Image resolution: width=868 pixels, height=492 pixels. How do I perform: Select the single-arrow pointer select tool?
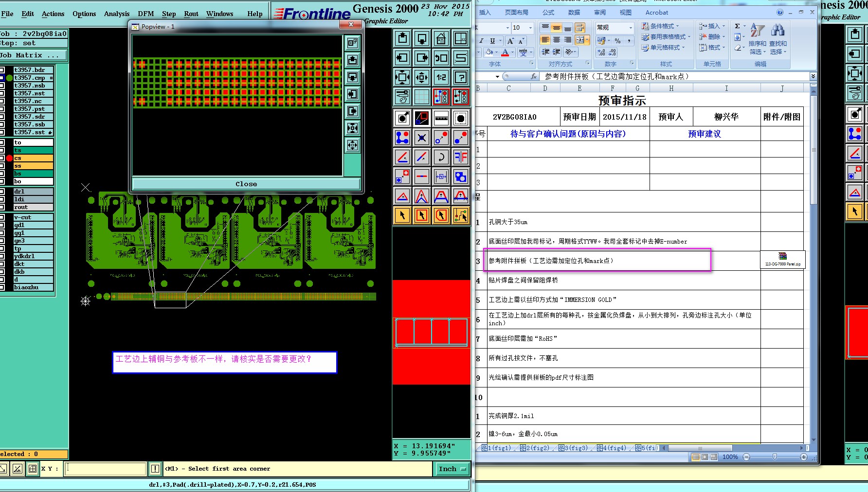[402, 215]
